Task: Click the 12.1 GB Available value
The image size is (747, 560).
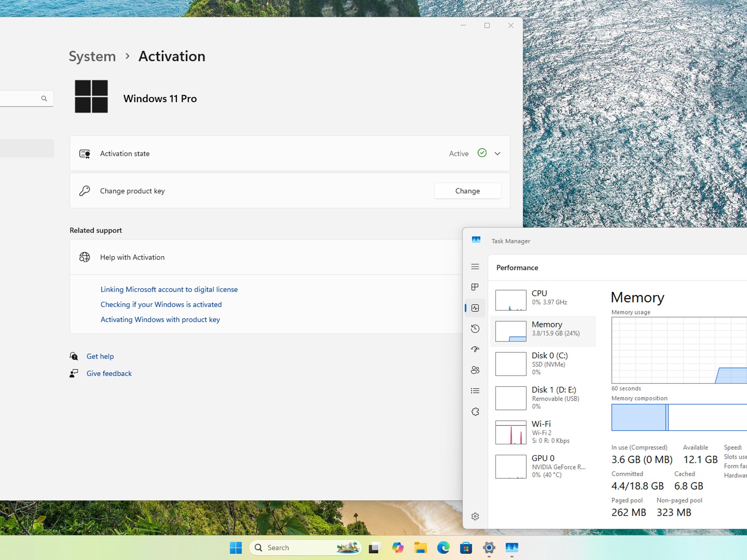Action: [700, 459]
